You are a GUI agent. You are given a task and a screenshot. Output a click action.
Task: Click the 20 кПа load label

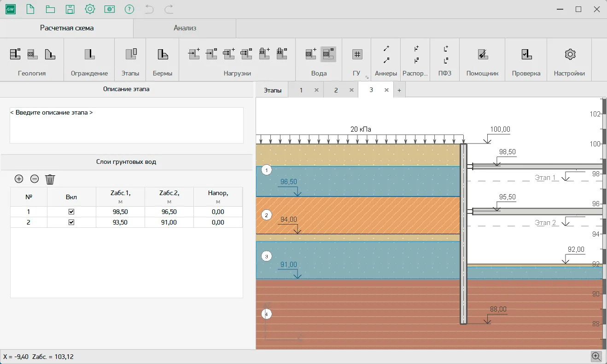(x=361, y=129)
